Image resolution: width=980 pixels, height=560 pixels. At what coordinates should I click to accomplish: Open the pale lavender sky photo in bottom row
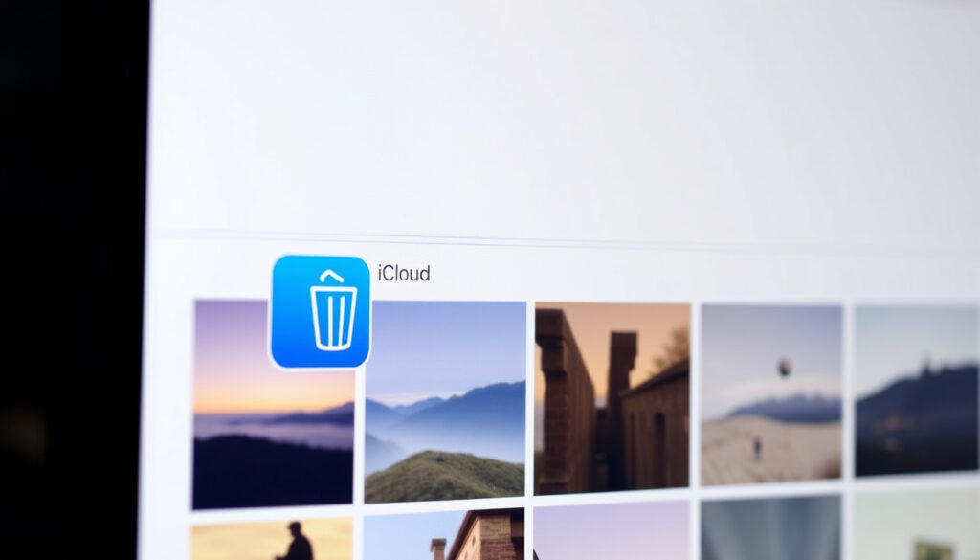tap(612, 530)
